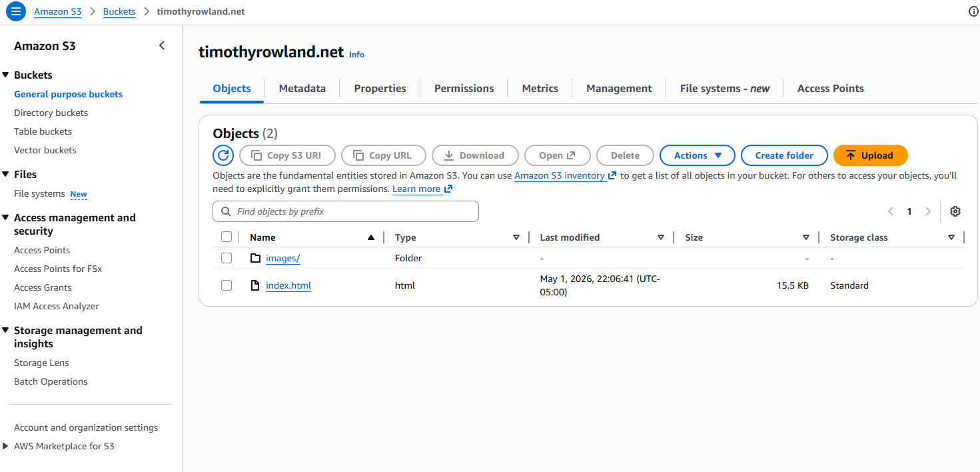The width and height of the screenshot is (980, 472).
Task: Switch to the Metrics tab
Action: [540, 89]
